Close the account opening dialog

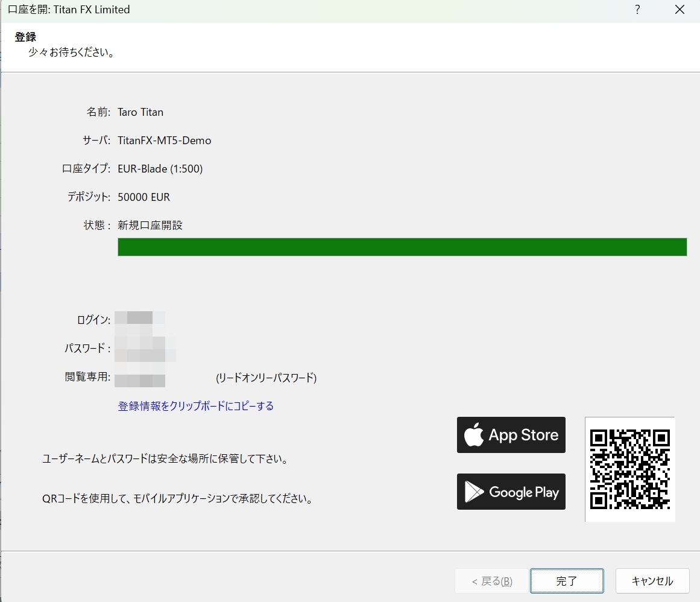pyautogui.click(x=680, y=10)
